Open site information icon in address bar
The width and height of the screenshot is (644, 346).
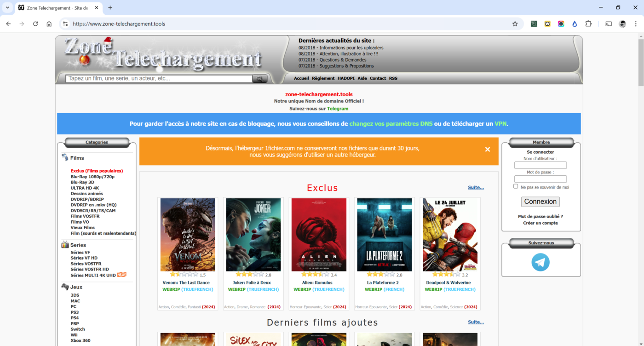[x=65, y=24]
